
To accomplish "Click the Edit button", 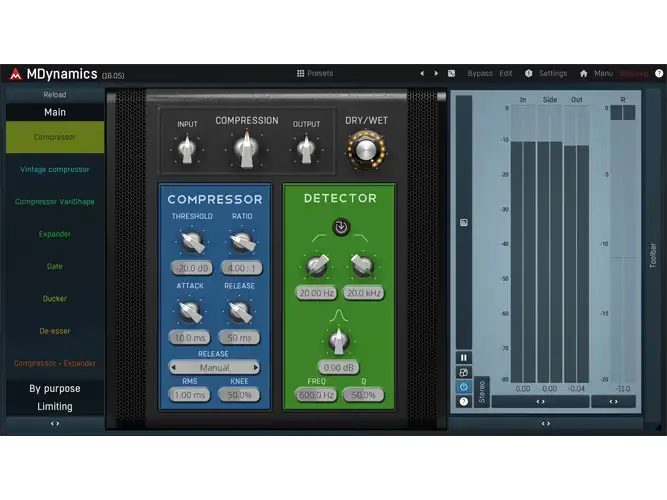I will click(x=506, y=73).
